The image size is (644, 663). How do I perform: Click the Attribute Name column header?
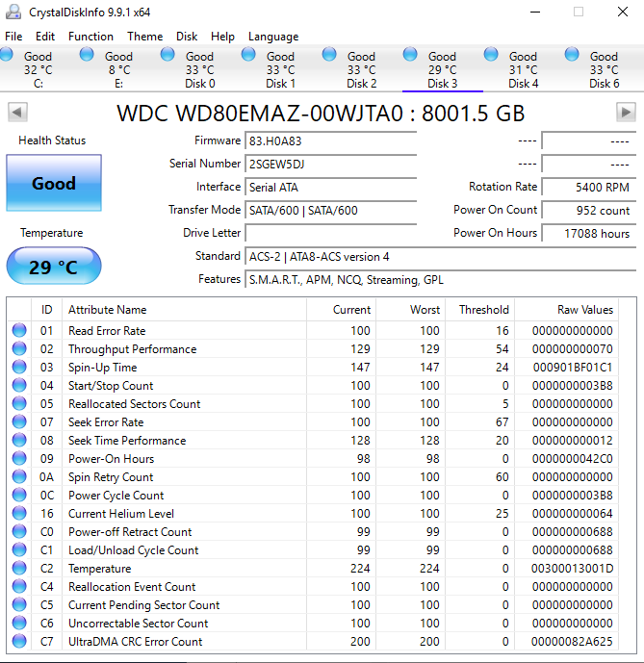[184, 310]
